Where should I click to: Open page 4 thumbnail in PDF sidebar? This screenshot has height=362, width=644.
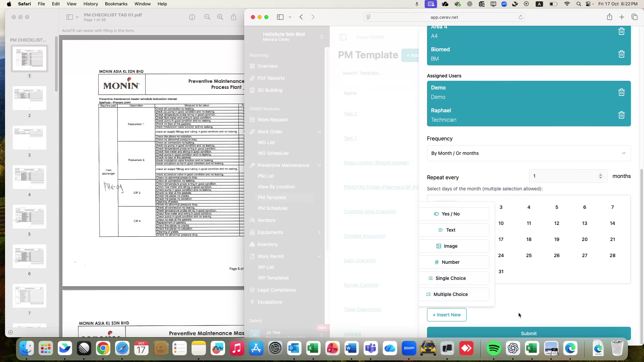[x=29, y=177]
